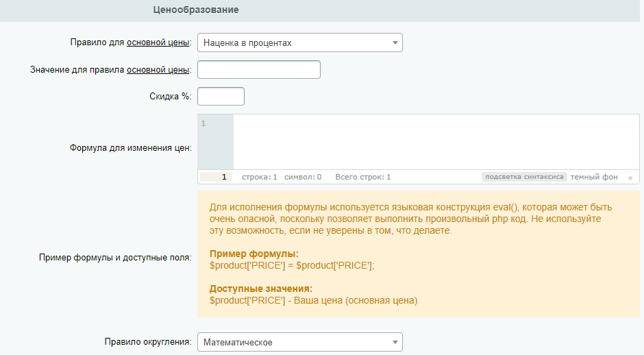Toggle 'подсветка синтаксиса' in the editor footer
The image size is (644, 355).
pos(524,177)
